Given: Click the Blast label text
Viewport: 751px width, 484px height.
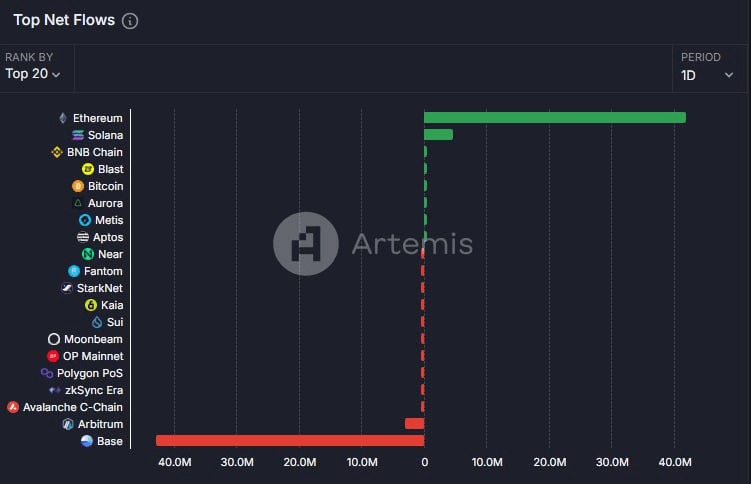Looking at the screenshot, I should 111,169.
